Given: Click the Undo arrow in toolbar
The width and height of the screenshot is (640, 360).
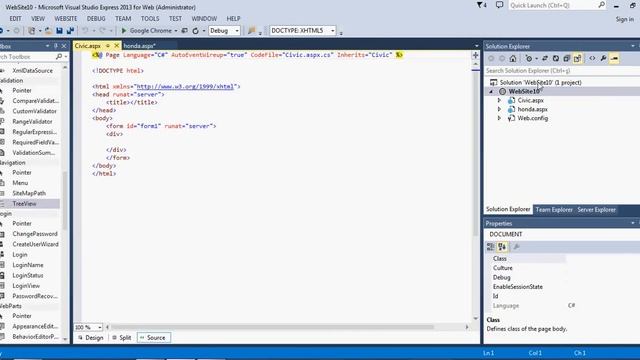Looking at the screenshot, I should (x=85, y=31).
